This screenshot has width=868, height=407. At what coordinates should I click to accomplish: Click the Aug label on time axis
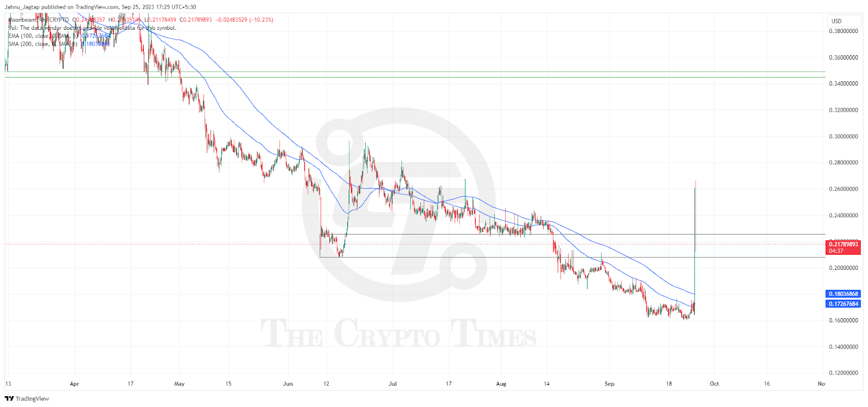point(501,384)
